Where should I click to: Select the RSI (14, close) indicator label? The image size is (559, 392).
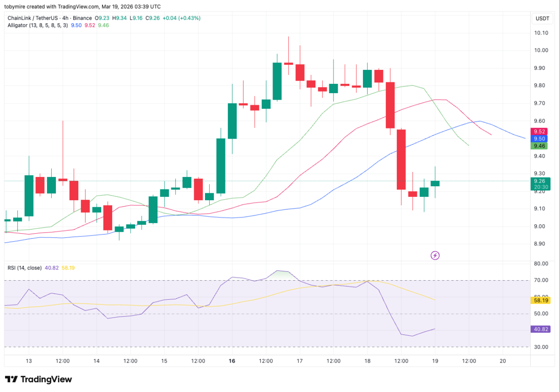tap(24, 268)
